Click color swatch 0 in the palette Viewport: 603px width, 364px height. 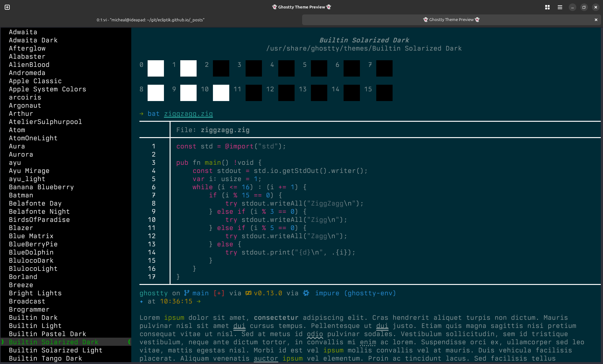pos(155,68)
